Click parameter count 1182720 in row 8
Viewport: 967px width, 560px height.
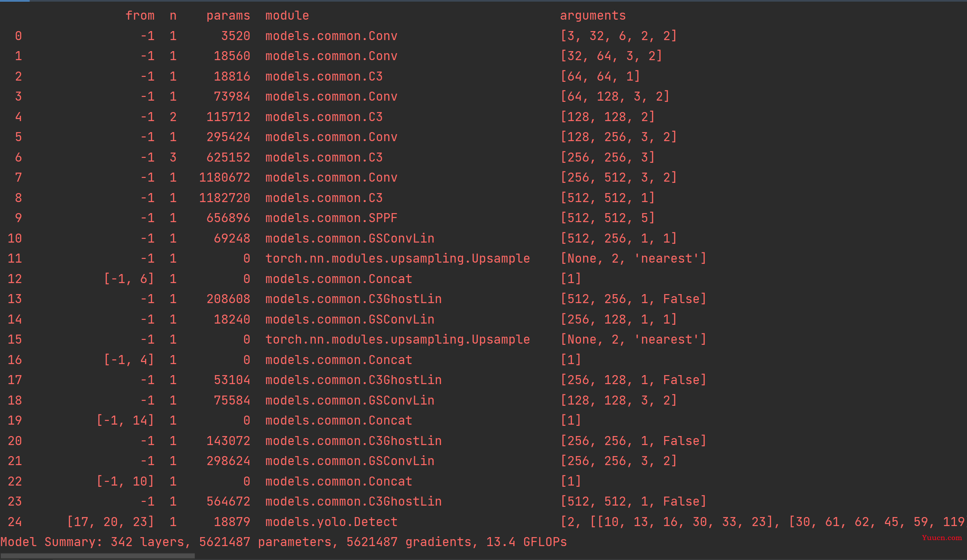[x=224, y=198]
